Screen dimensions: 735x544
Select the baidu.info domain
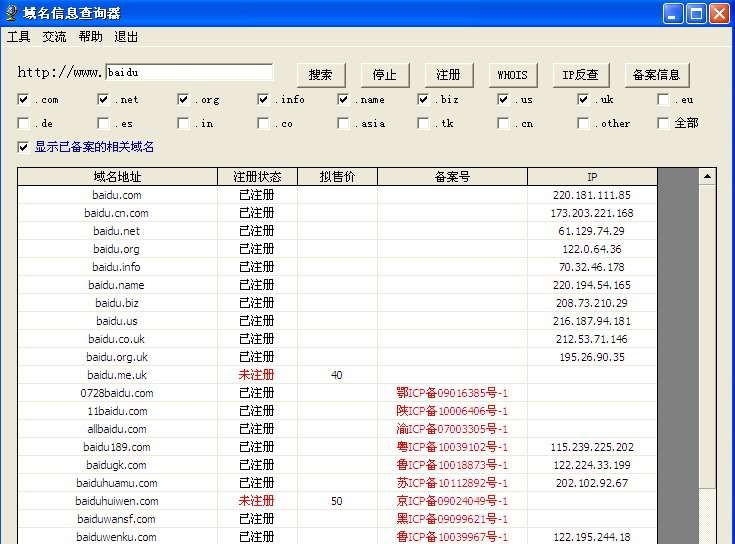tap(117, 267)
